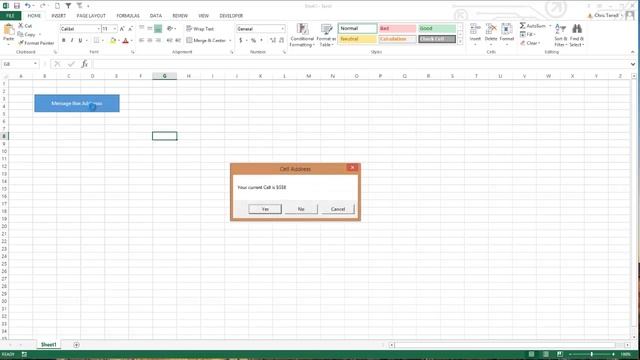This screenshot has width=640, height=360.
Task: Click the Filter funnel icon in Quick Access
Action: 68,6
